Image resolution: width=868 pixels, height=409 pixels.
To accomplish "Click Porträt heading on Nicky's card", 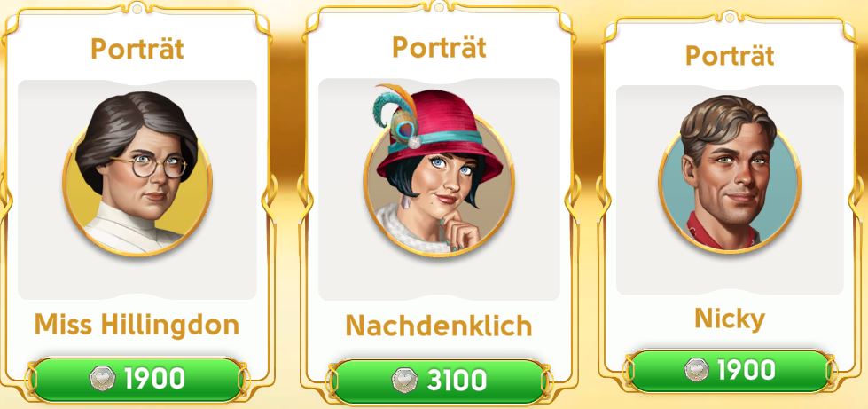I will [730, 55].
